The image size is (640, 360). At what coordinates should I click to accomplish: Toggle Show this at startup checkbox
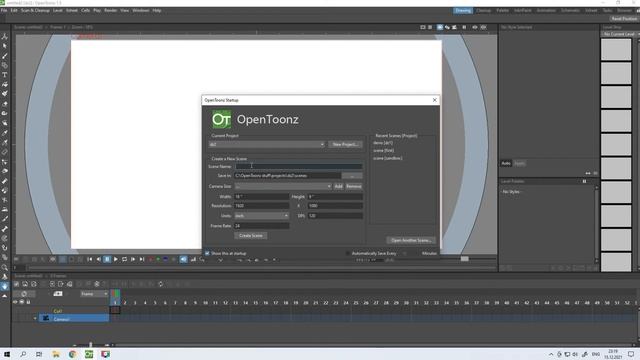(x=207, y=253)
